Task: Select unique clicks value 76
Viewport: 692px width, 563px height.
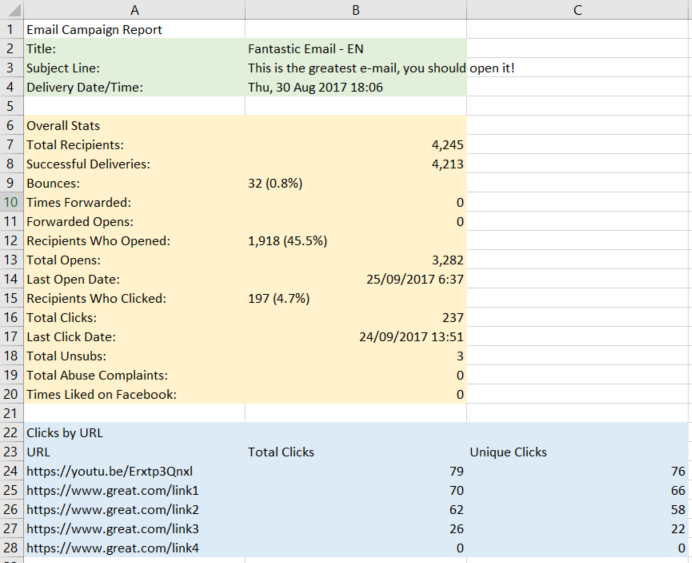Action: click(579, 471)
